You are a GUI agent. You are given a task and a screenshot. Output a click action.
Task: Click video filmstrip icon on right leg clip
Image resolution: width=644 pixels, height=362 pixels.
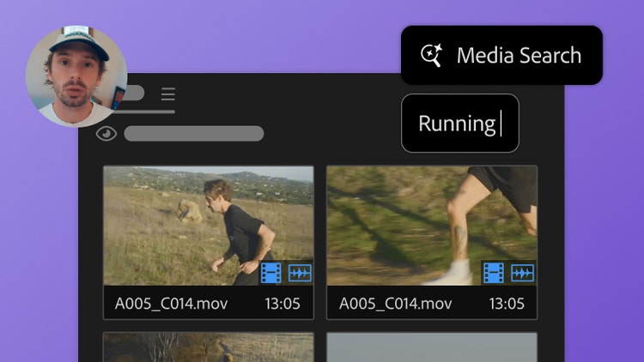tap(494, 273)
